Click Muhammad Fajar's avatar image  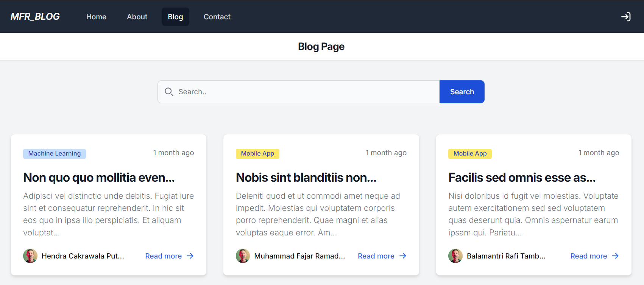click(x=243, y=256)
